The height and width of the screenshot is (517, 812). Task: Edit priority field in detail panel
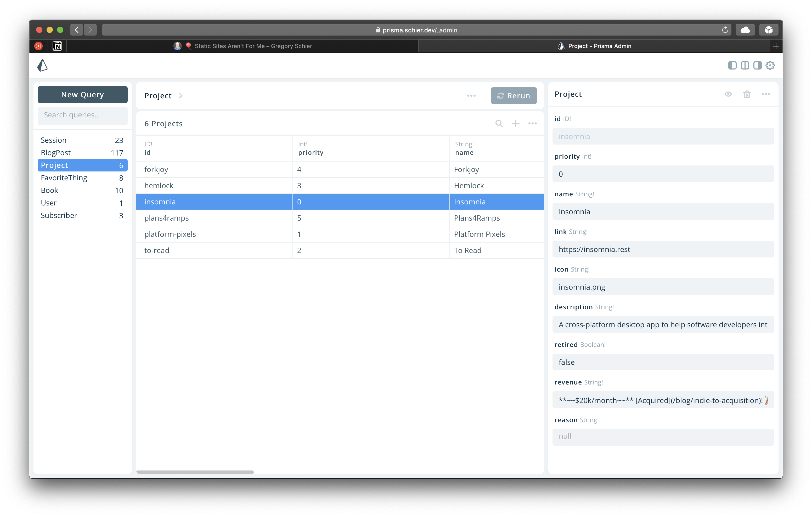[663, 174]
